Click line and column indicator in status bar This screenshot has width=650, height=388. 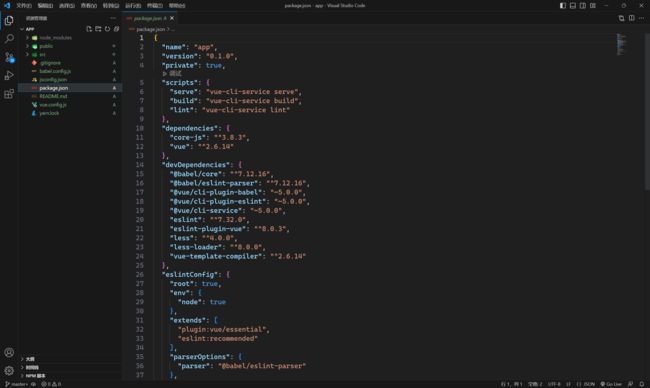tap(512, 384)
